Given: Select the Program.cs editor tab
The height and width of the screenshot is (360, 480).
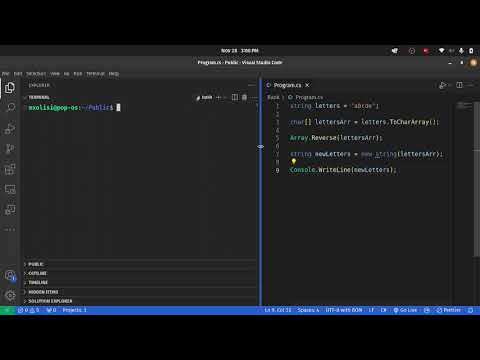Looking at the screenshot, I should point(288,85).
